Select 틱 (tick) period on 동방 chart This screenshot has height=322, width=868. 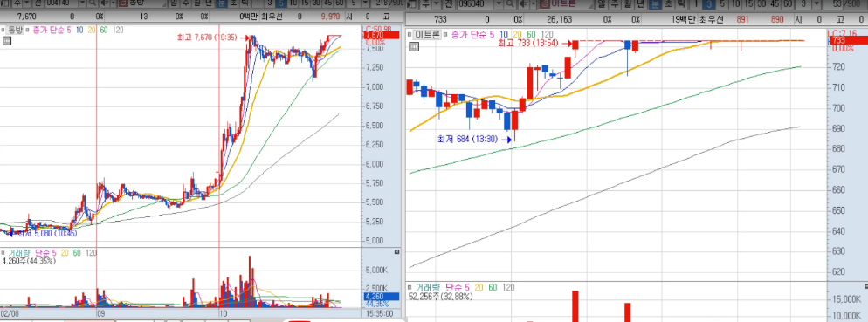(x=245, y=3)
